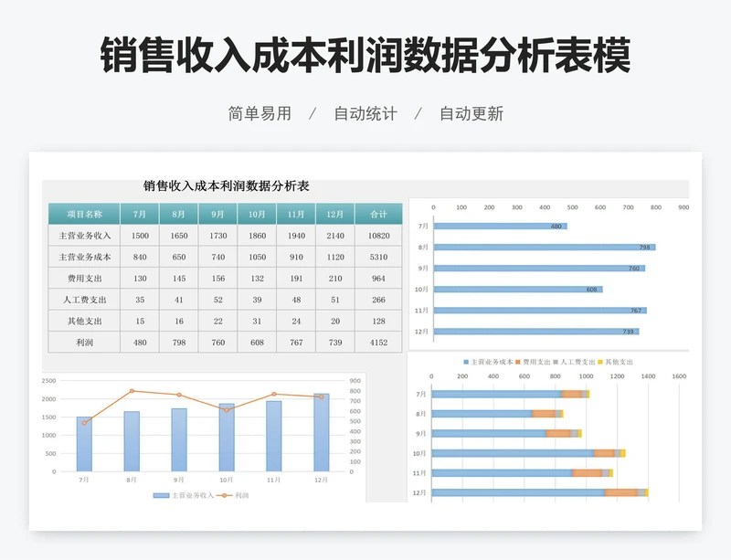Select the table cell containing 1730
The width and height of the screenshot is (731, 560).
[218, 236]
